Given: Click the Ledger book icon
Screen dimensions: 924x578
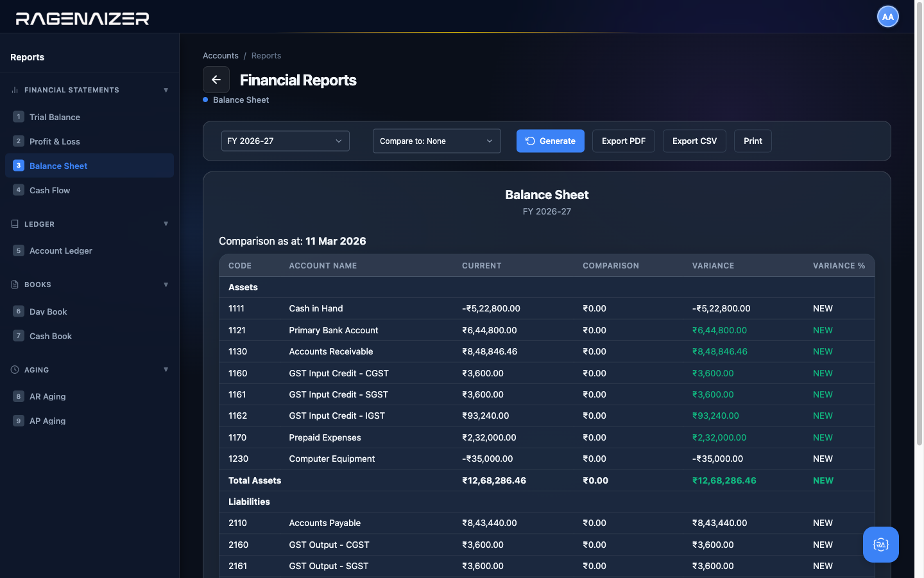Looking at the screenshot, I should pos(15,224).
